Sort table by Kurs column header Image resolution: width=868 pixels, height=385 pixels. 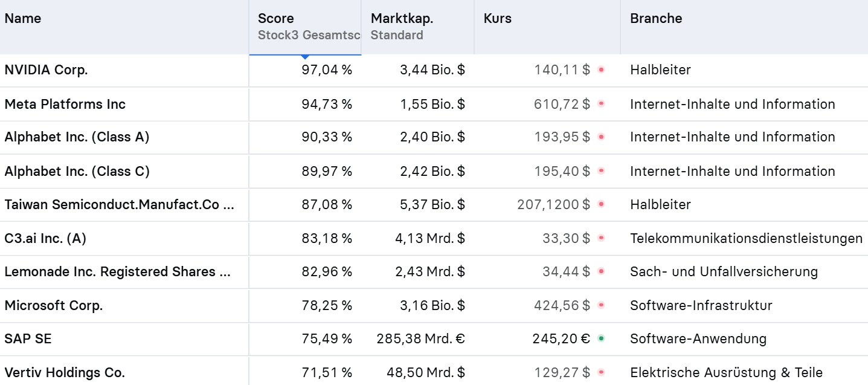click(x=497, y=19)
